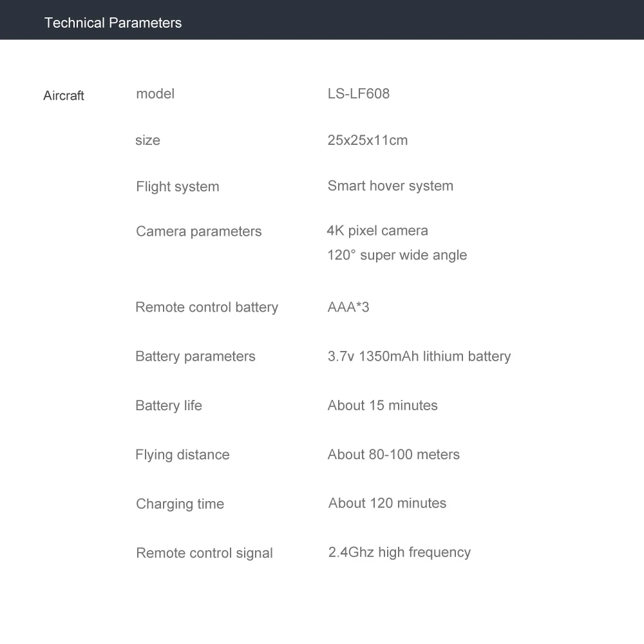Click the Aircraft section label
The height and width of the screenshot is (644, 644).
(x=64, y=96)
